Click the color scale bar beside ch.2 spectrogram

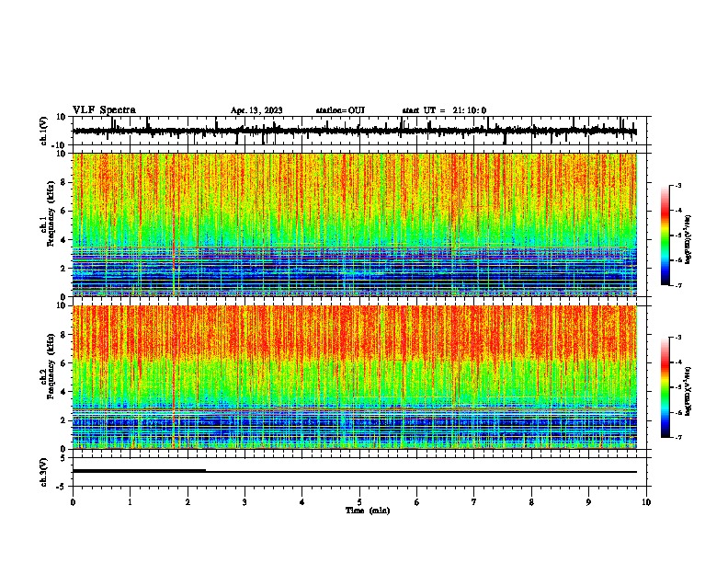(665, 387)
